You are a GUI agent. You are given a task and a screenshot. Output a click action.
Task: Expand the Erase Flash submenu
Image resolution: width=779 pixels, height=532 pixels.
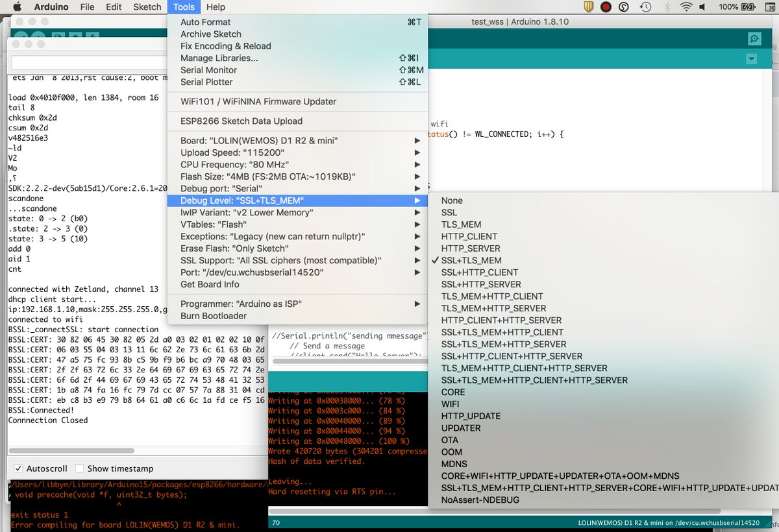pos(297,248)
